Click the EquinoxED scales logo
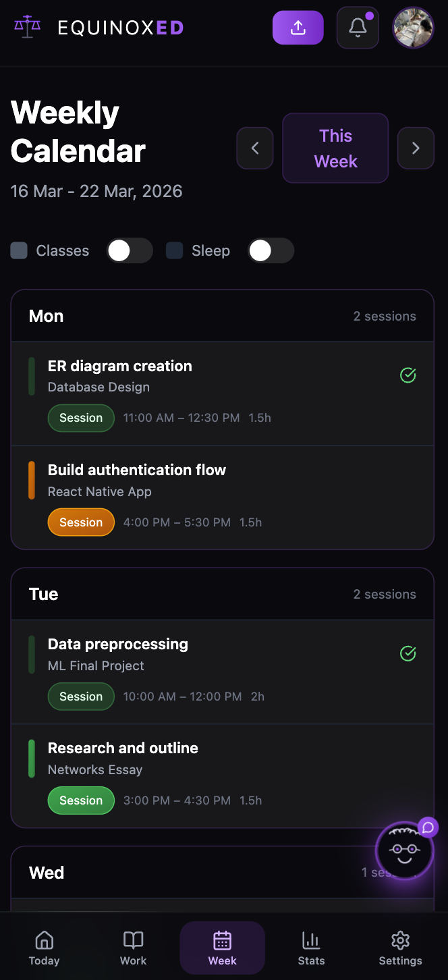Image resolution: width=448 pixels, height=980 pixels. 27,27
